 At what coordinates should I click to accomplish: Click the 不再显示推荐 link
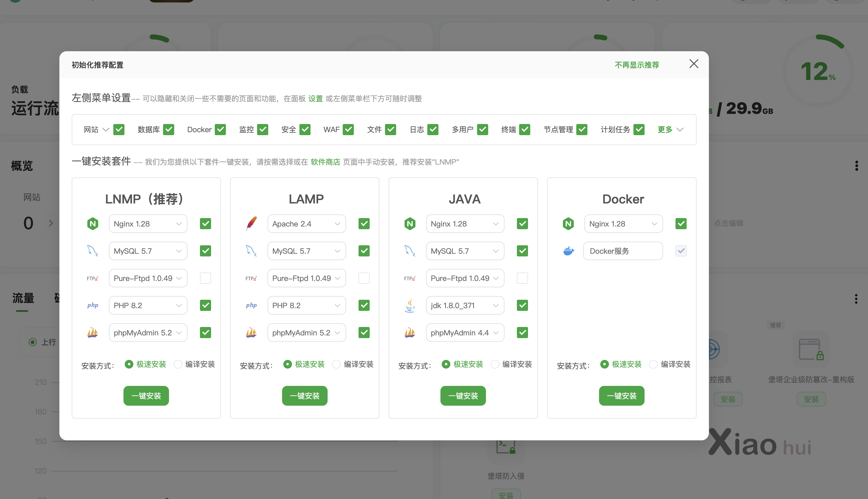click(x=637, y=65)
